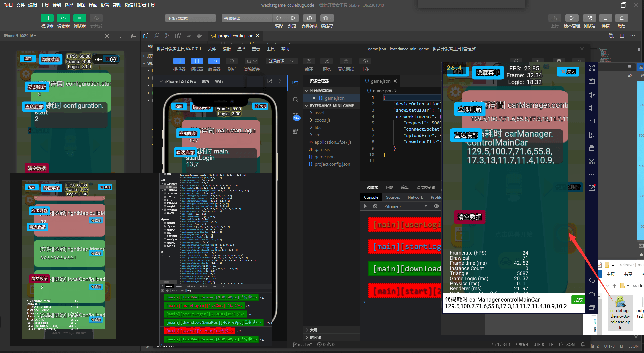
Task: Open Douyin explorer folder sidebar icon
Action: (x=295, y=83)
